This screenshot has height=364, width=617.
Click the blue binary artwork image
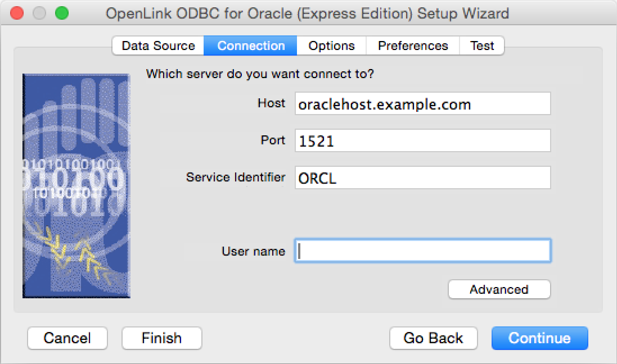pyautogui.click(x=76, y=185)
